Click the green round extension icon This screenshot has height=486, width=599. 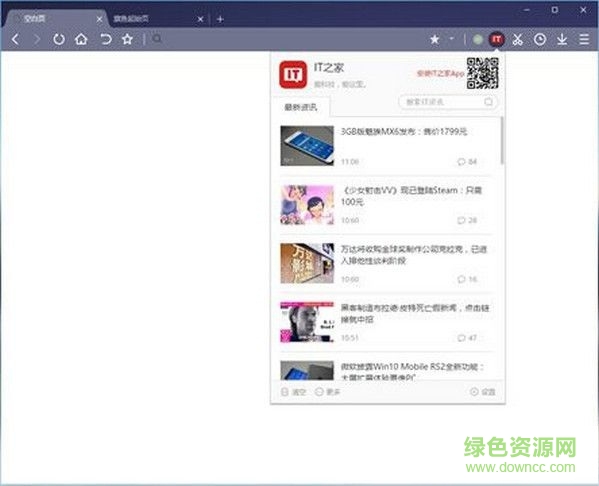point(478,39)
